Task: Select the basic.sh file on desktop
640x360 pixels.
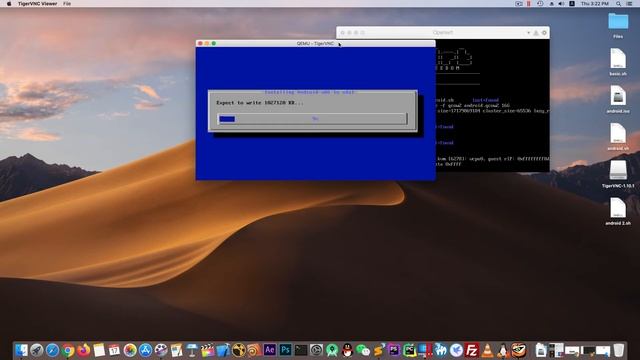Action: coord(618,62)
